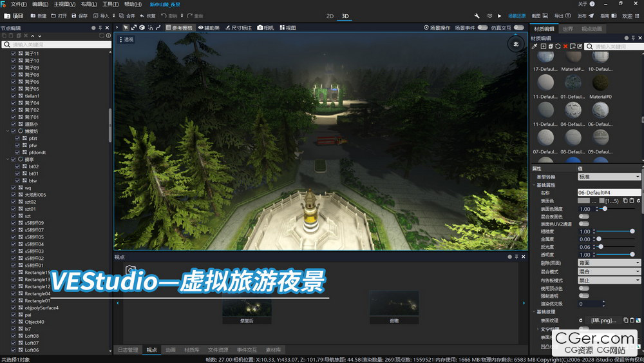Image resolution: width=644 pixels, height=363 pixels.
Task: Click the north compass button in viewport
Action: click(x=516, y=44)
